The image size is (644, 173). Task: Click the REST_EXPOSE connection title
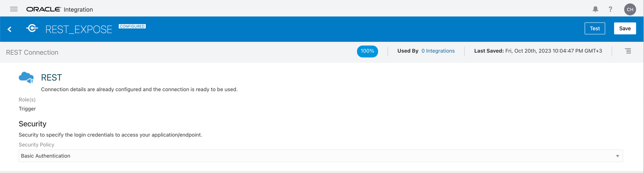pyautogui.click(x=79, y=29)
